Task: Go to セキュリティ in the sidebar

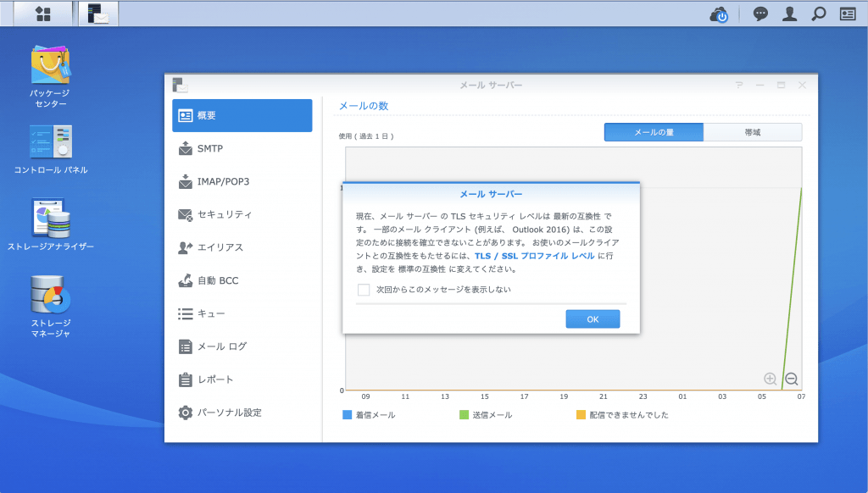Action: click(224, 214)
